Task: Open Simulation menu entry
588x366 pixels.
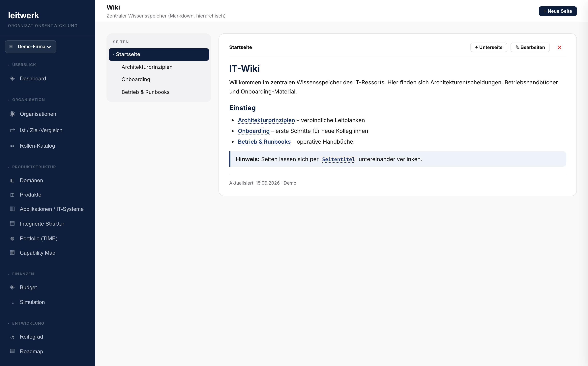Action: coord(32,302)
